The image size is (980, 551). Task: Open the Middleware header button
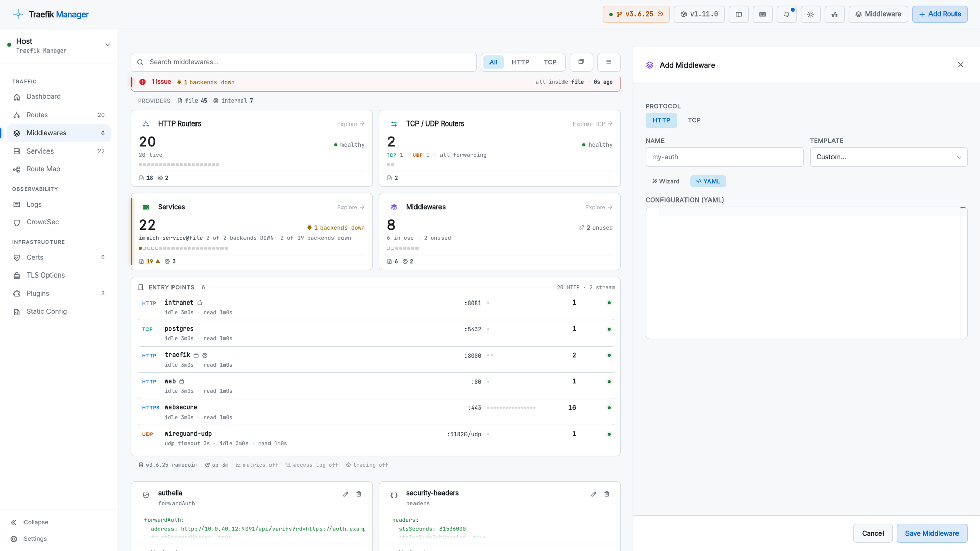coord(878,14)
